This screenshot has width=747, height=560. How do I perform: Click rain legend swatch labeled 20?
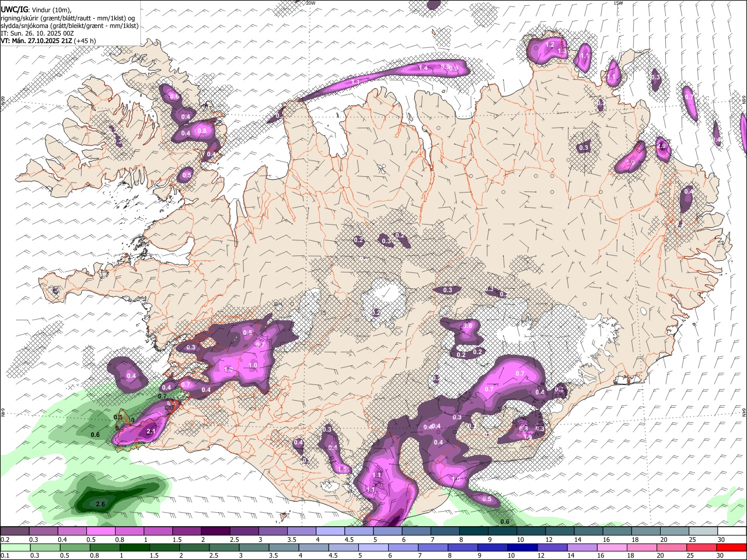point(673,547)
